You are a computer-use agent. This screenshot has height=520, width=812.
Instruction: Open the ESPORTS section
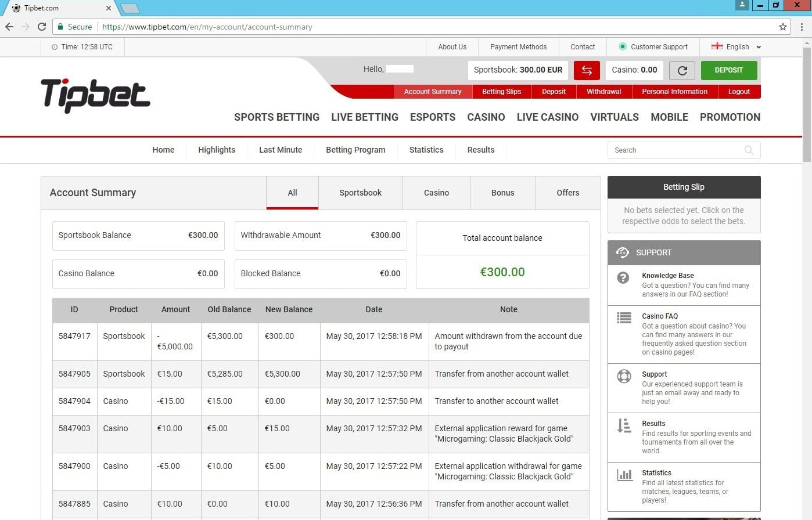(x=433, y=117)
